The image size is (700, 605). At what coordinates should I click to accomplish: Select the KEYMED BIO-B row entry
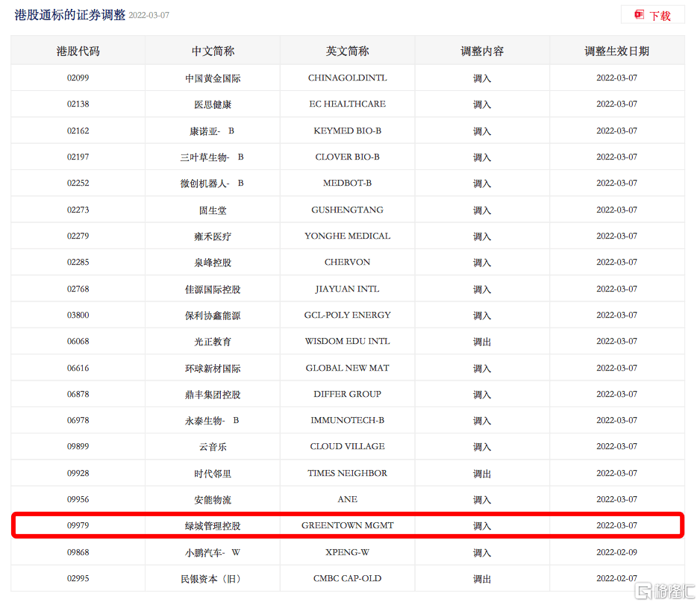tap(347, 131)
